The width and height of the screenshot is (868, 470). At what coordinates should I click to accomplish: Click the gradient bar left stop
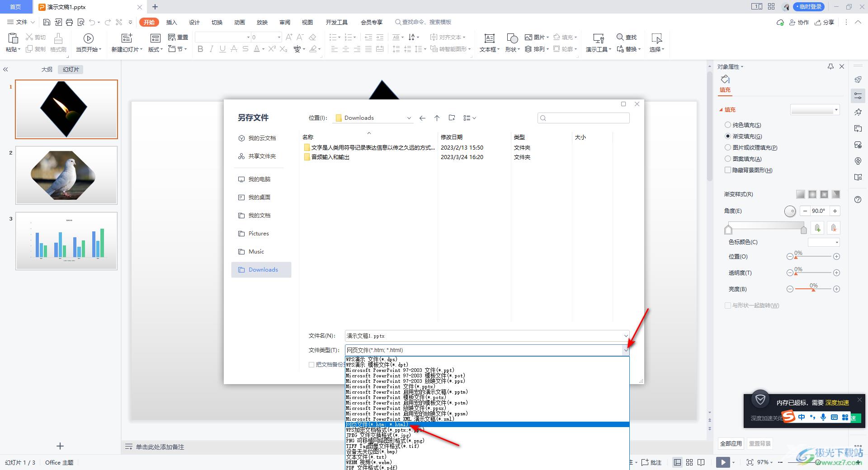tap(728, 230)
